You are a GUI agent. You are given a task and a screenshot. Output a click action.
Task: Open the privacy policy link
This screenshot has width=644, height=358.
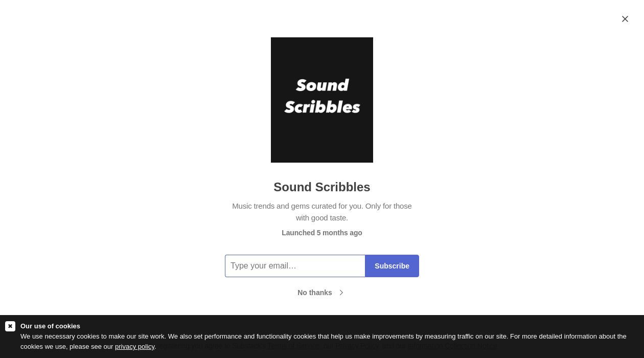[x=134, y=346]
